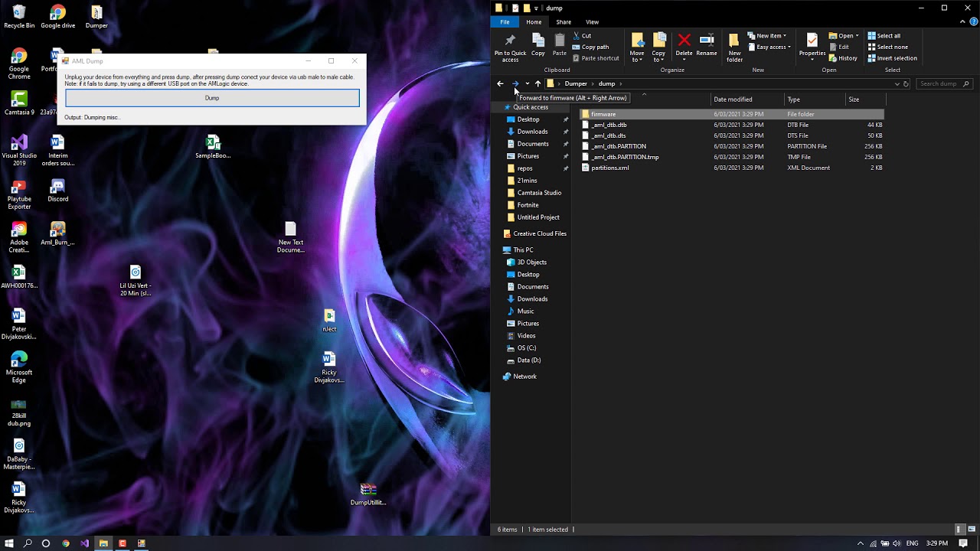
Task: Open address bar history dropdown
Action: tap(897, 83)
